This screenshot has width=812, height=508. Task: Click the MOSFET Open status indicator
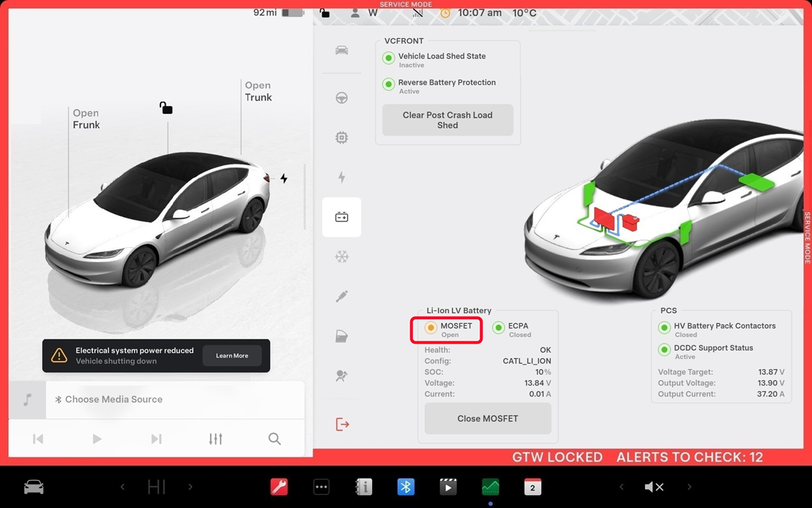coord(431,328)
